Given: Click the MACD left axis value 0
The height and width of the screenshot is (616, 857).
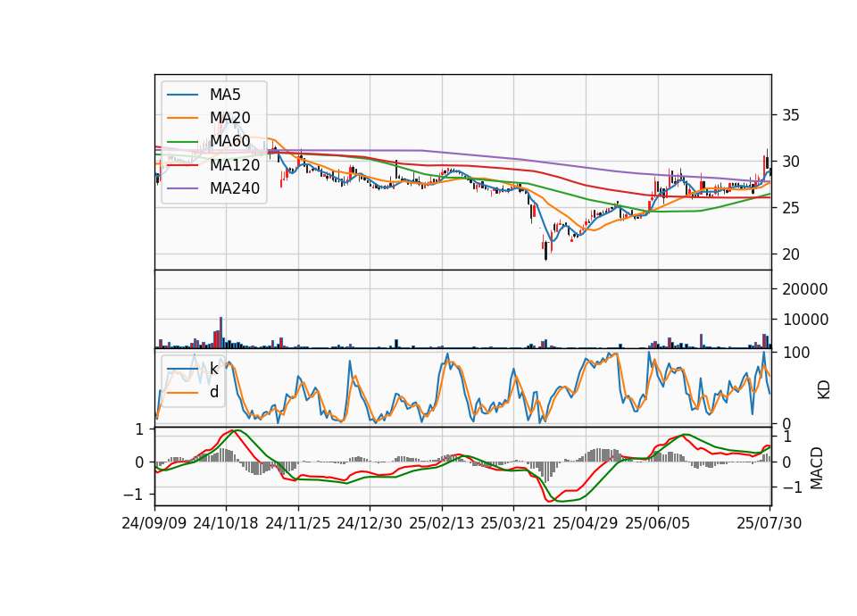Looking at the screenshot, I should 139,462.
